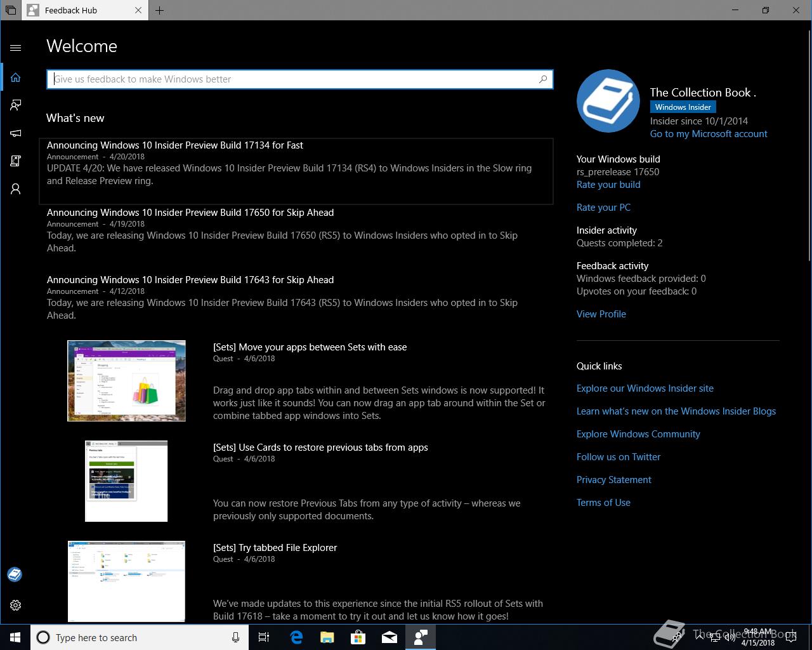Open 'Go to my Microsoft account' link
Screen dimensions: 812x650
pyautogui.click(x=709, y=134)
